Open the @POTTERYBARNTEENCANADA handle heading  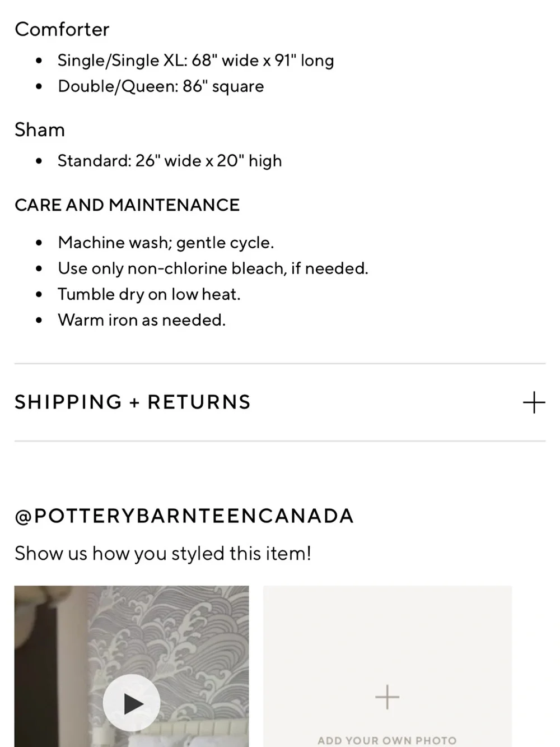(184, 516)
